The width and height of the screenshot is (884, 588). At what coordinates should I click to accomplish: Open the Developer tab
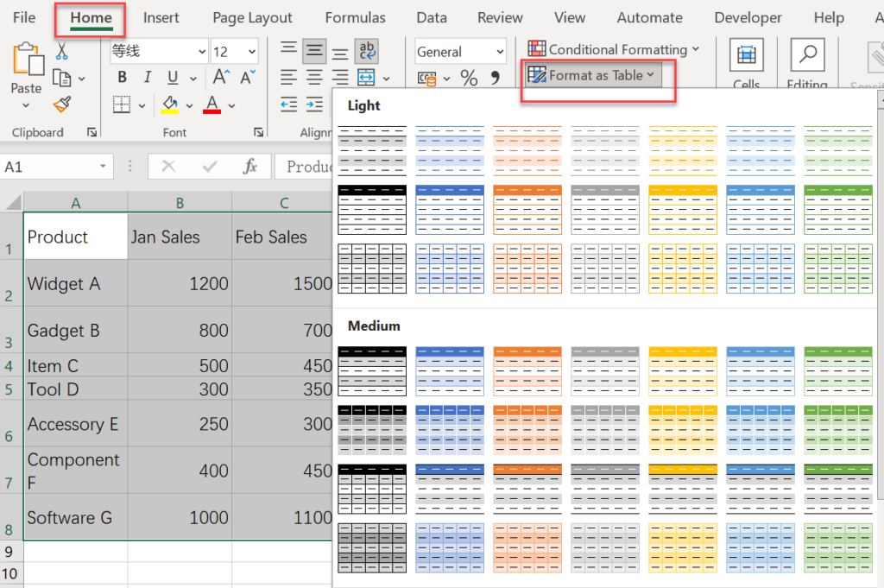(x=748, y=17)
